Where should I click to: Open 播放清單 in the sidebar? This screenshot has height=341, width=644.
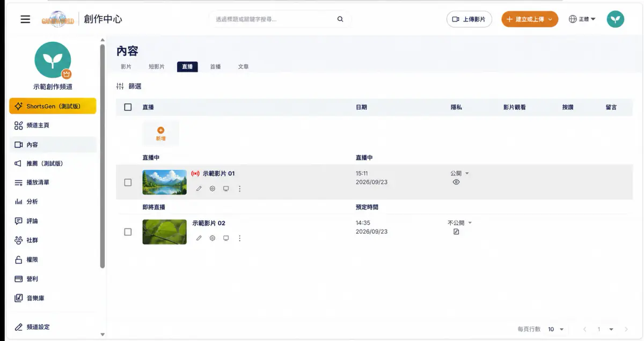click(x=53, y=183)
